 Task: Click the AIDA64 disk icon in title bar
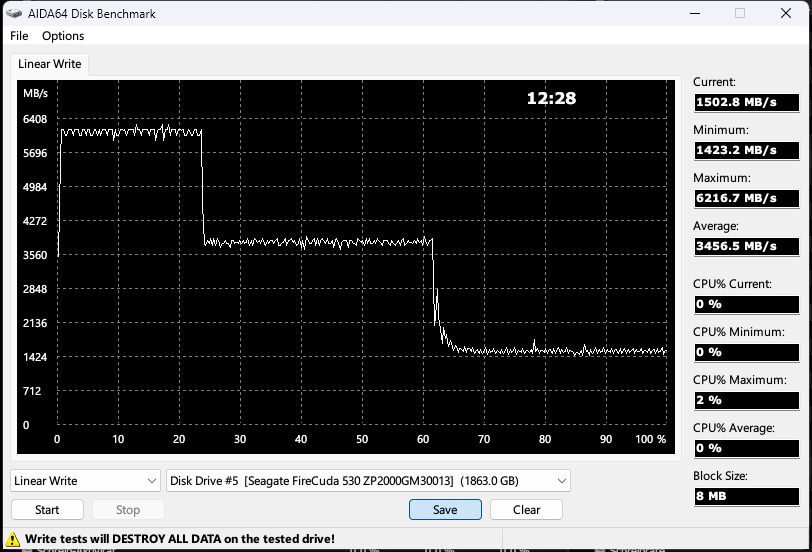point(14,13)
